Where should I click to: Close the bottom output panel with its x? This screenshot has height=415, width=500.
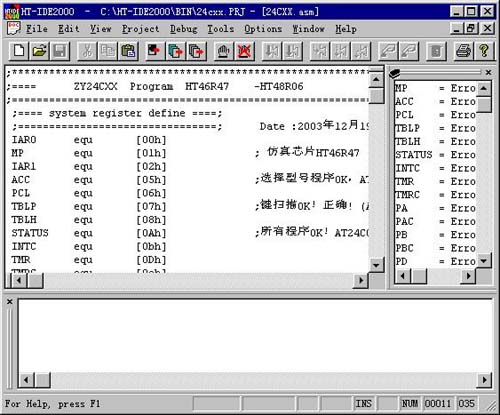point(10,302)
